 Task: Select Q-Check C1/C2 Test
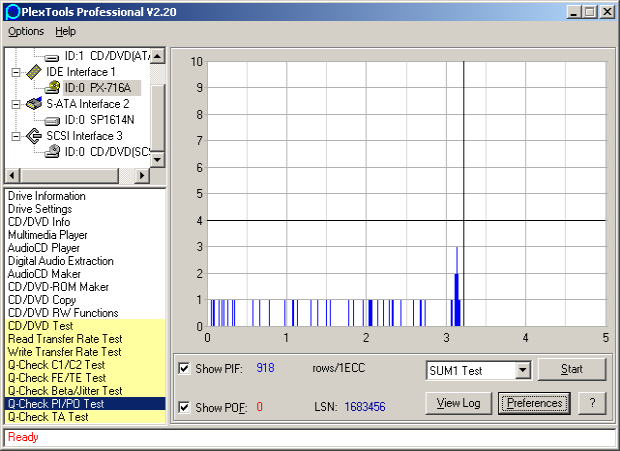(85, 365)
